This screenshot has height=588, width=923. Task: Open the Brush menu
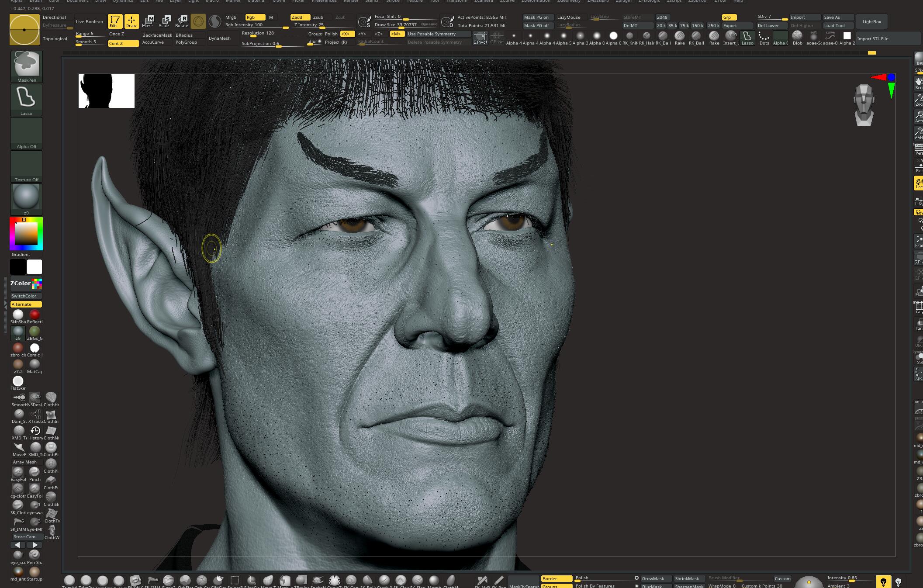pyautogui.click(x=36, y=1)
